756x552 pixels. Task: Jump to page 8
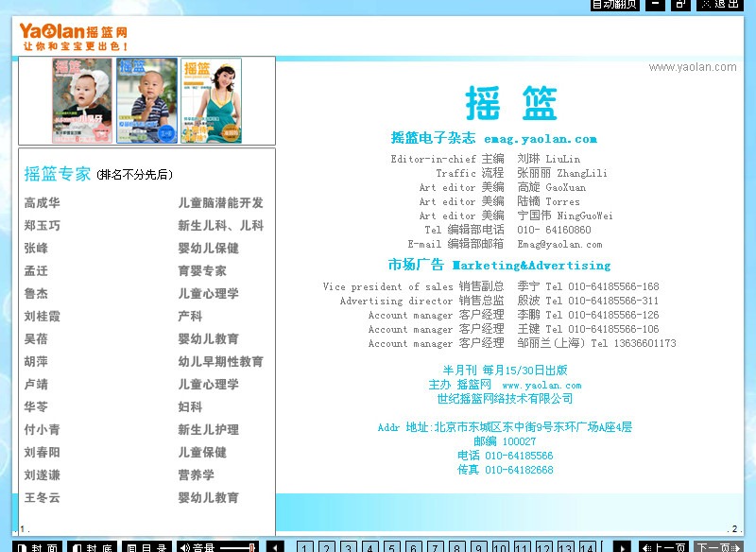[456, 547]
